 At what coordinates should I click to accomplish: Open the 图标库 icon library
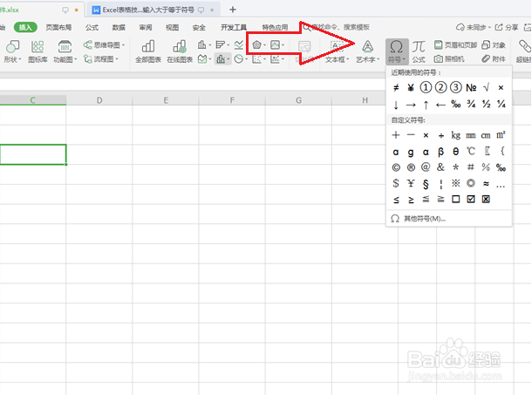tap(38, 51)
